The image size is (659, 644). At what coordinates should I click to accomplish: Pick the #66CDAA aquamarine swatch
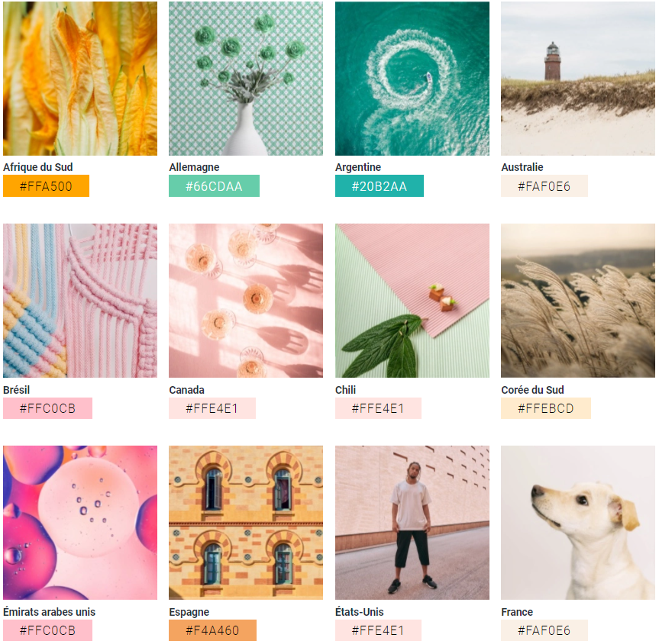coord(214,185)
